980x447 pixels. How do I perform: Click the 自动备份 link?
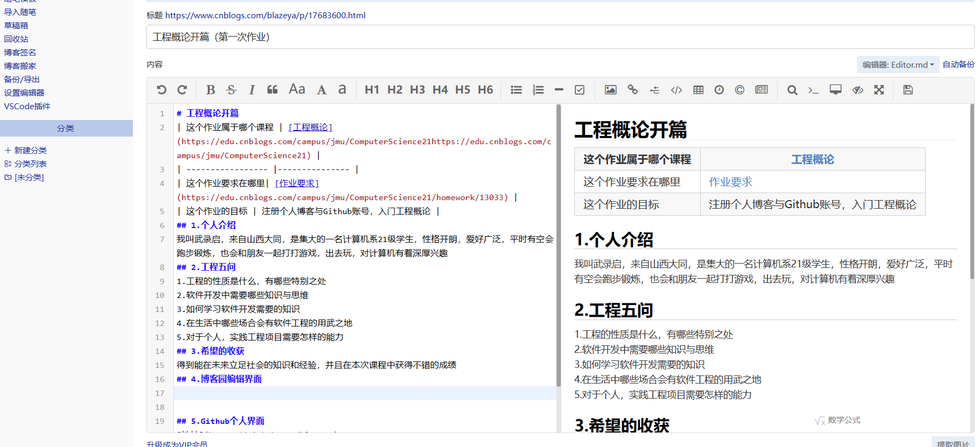tap(958, 64)
